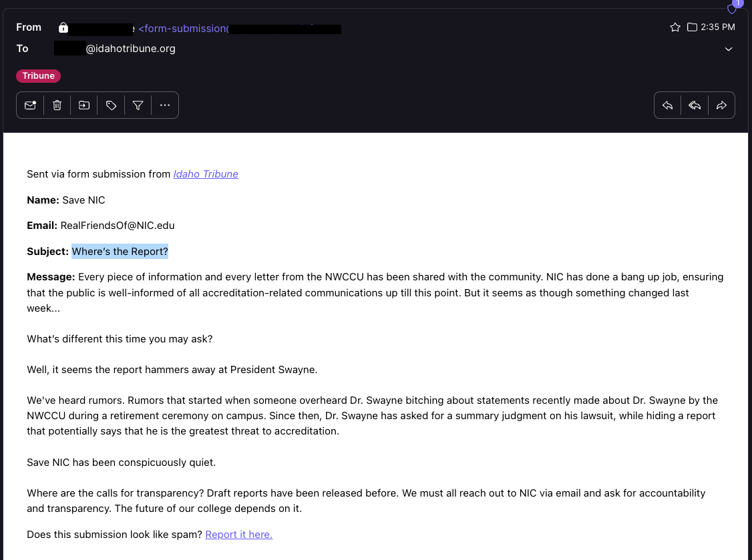Reply all using the double-arrow icon
Viewport: 752px width, 560px height.
click(x=695, y=105)
